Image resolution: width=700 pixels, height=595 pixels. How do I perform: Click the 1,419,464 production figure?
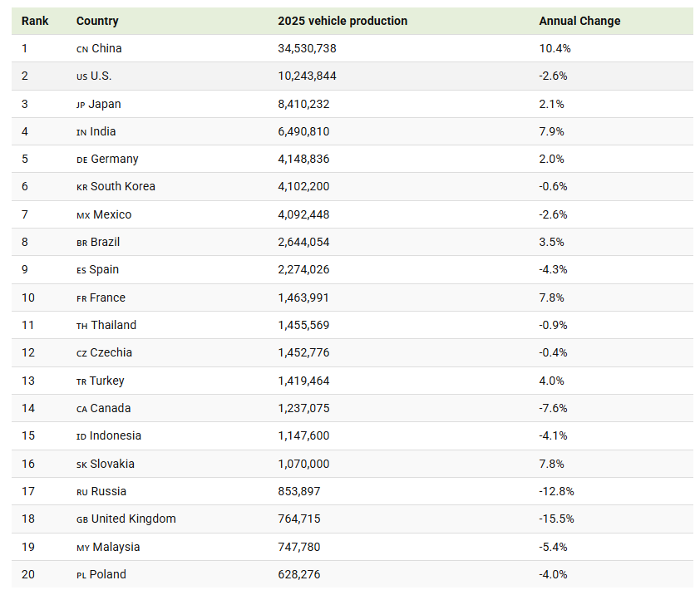(303, 381)
